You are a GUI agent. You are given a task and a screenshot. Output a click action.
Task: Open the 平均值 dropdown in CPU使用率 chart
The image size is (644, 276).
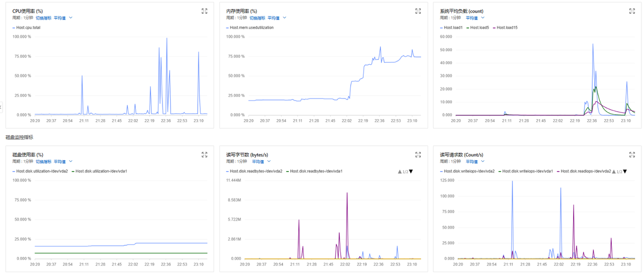(x=63, y=18)
